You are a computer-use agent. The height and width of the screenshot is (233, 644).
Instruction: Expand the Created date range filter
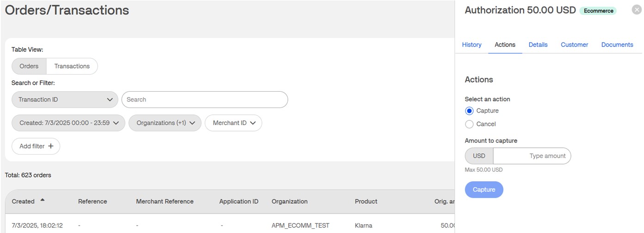(68, 123)
